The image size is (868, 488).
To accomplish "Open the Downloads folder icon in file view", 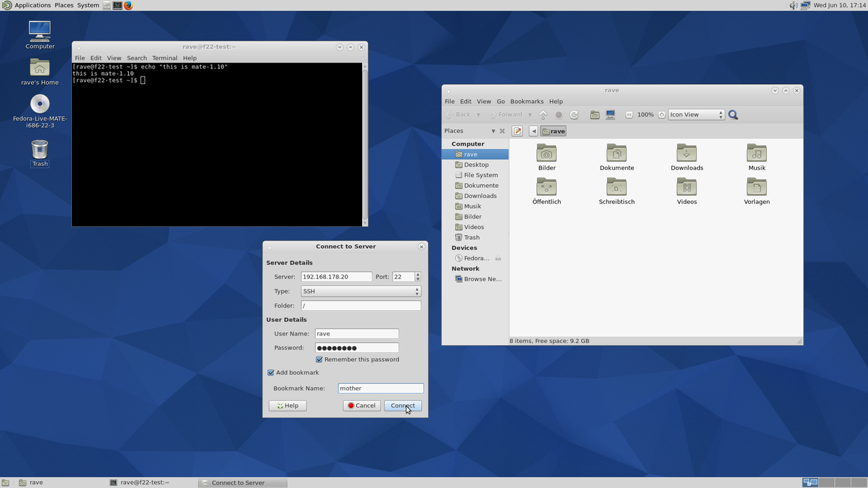I will pyautogui.click(x=686, y=154).
